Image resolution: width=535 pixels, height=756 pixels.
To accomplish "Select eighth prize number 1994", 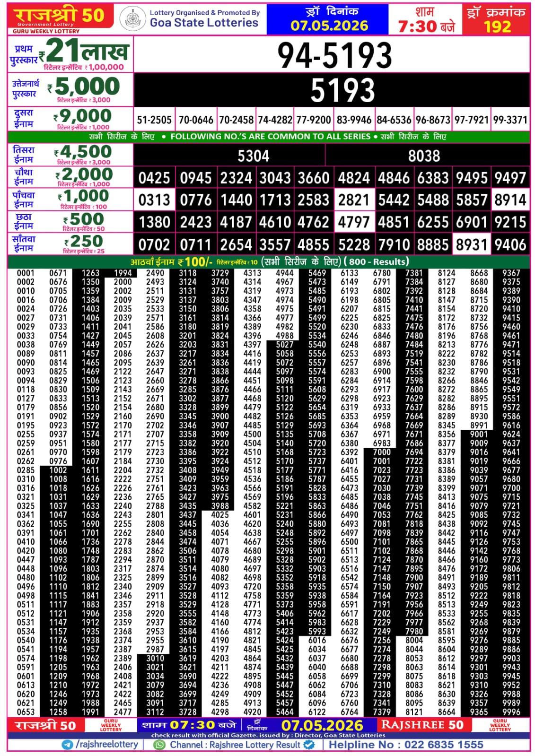I will (123, 273).
